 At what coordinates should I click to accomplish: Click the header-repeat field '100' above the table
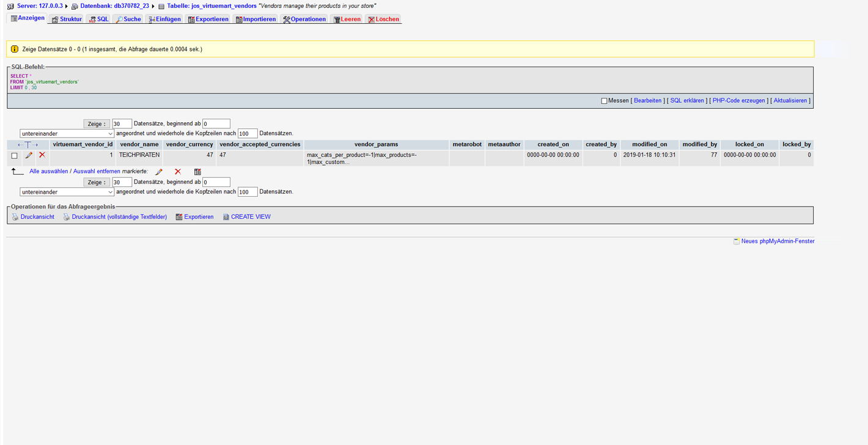pyautogui.click(x=248, y=134)
